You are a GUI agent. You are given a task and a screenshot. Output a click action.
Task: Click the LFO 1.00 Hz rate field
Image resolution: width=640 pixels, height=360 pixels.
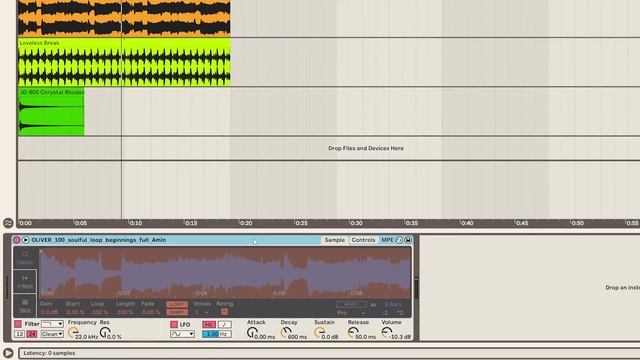tap(217, 334)
